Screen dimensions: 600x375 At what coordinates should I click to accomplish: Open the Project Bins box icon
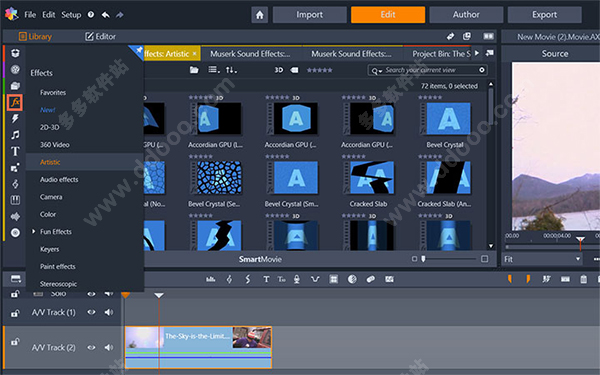point(15,53)
